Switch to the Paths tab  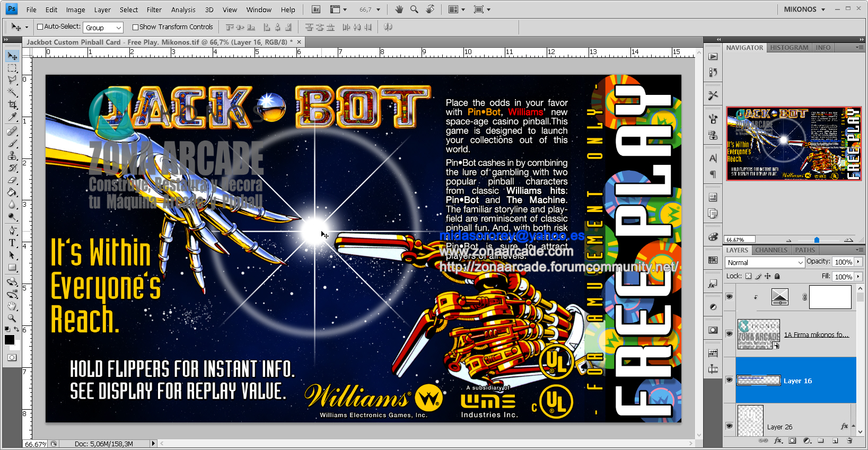click(804, 250)
